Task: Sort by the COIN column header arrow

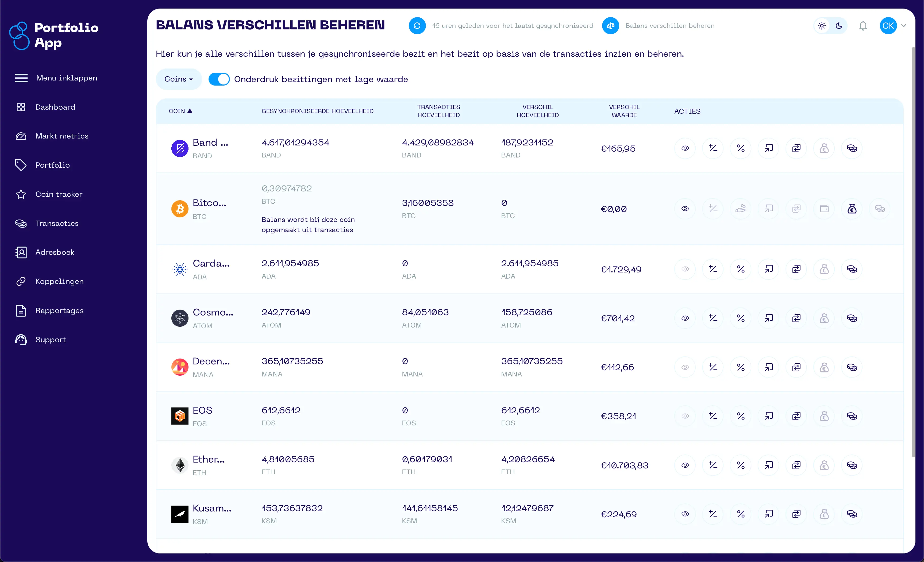Action: [x=190, y=111]
